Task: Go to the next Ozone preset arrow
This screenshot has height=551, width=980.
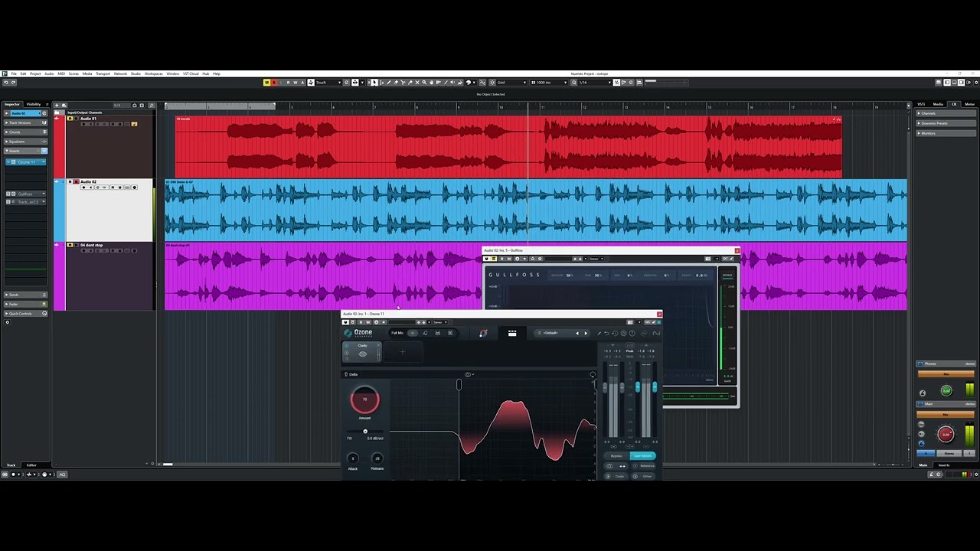Action: [x=586, y=333]
